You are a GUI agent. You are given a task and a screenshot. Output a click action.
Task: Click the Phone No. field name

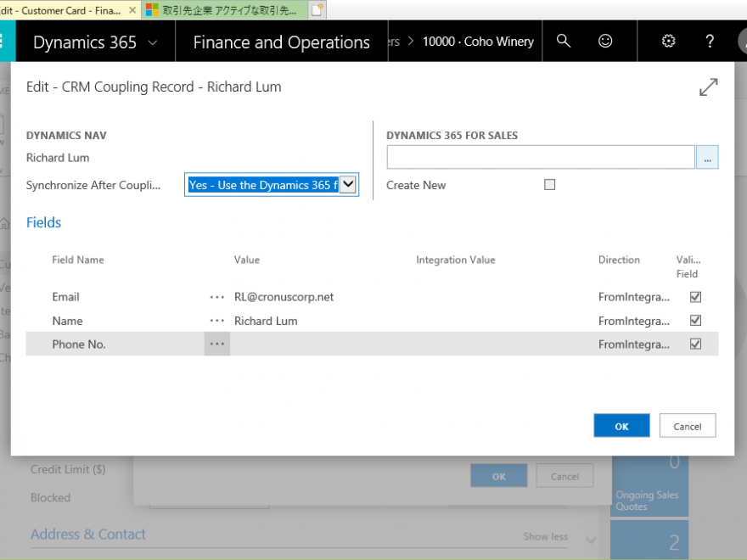tap(79, 344)
